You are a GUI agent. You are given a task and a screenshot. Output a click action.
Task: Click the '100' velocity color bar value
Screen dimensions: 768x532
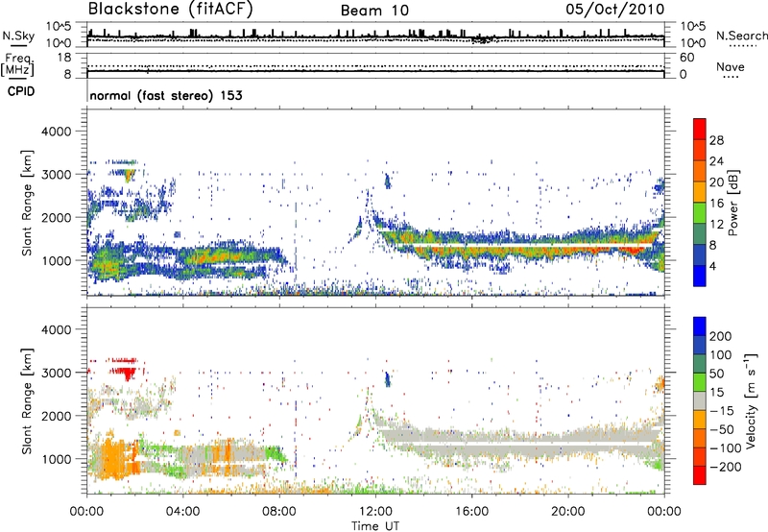point(721,354)
